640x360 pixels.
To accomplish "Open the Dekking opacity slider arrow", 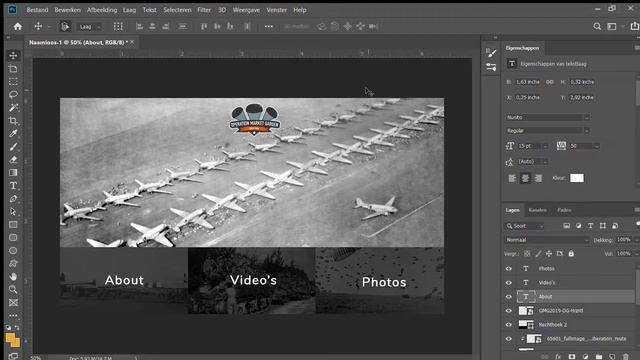I will click(637, 240).
